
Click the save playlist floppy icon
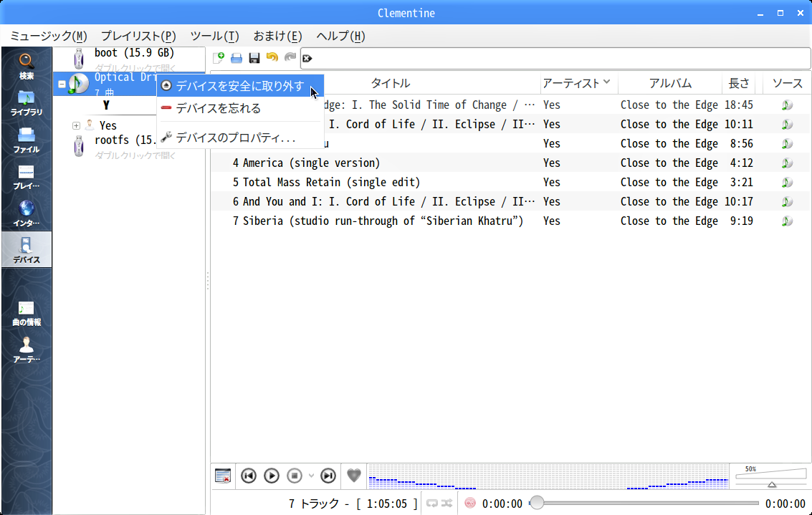pos(254,57)
